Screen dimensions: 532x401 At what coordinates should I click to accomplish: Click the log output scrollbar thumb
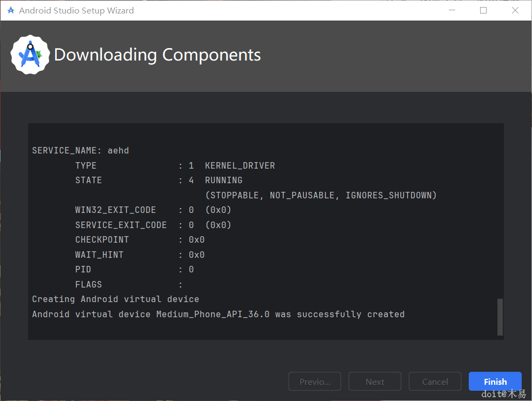click(x=500, y=317)
